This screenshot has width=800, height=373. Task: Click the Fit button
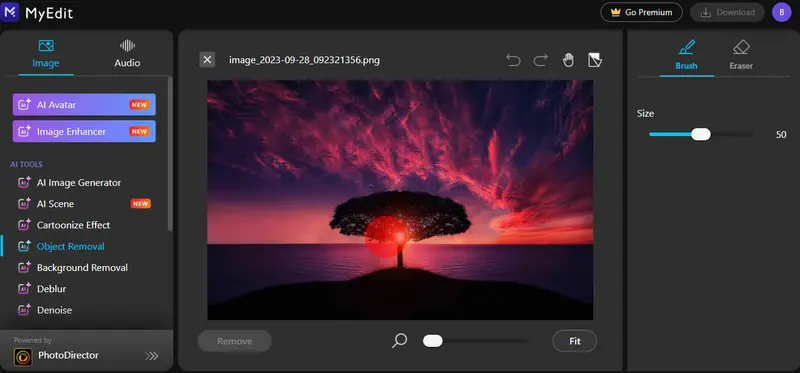click(574, 341)
